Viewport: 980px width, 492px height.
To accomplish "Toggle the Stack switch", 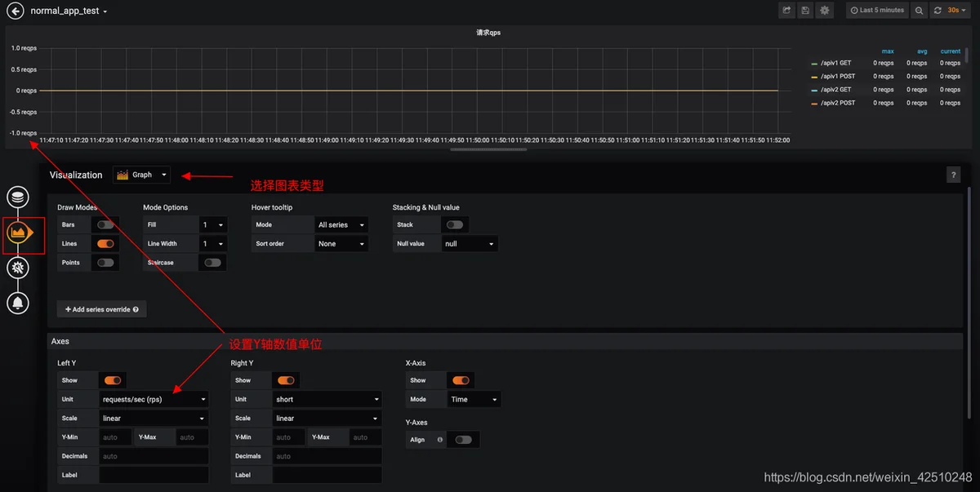I will click(454, 224).
